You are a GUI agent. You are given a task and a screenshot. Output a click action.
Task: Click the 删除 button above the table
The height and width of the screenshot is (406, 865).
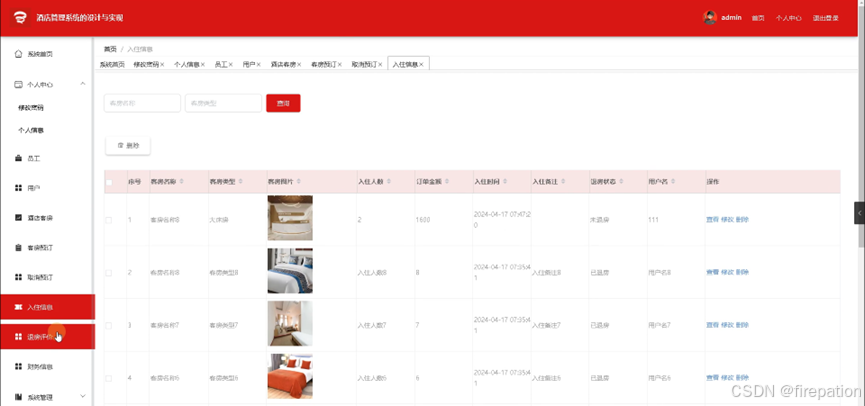coord(128,146)
